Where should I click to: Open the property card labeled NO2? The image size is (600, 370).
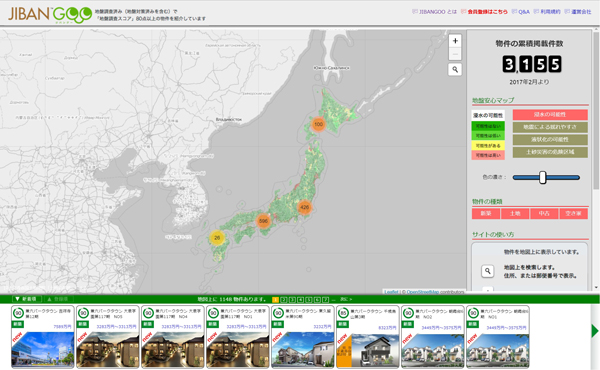coord(433,337)
